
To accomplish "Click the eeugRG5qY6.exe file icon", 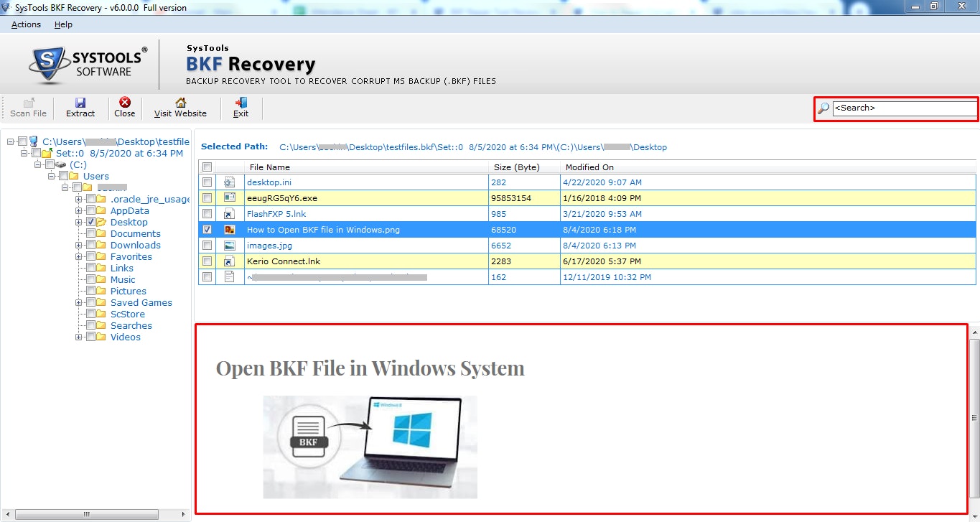I will pyautogui.click(x=230, y=198).
